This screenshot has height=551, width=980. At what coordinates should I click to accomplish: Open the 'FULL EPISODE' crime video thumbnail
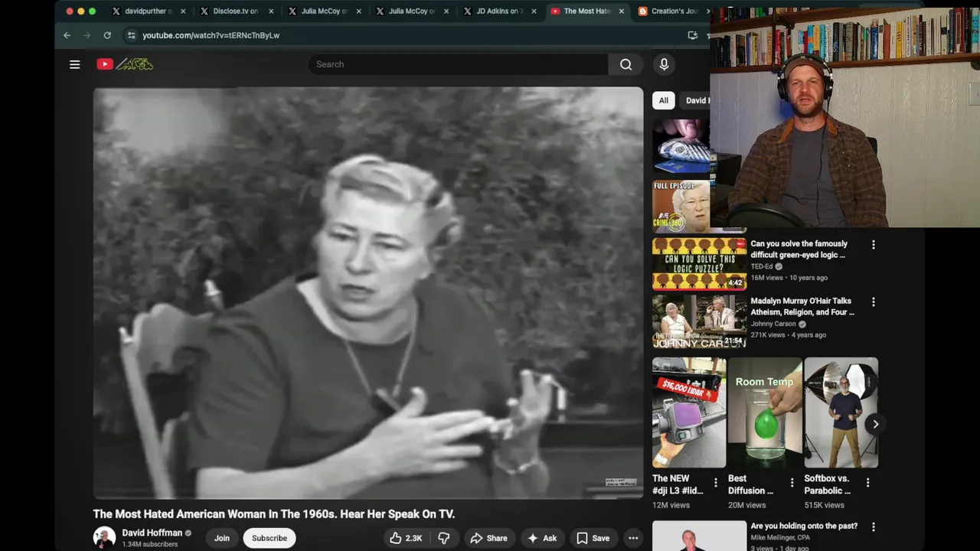tap(681, 207)
